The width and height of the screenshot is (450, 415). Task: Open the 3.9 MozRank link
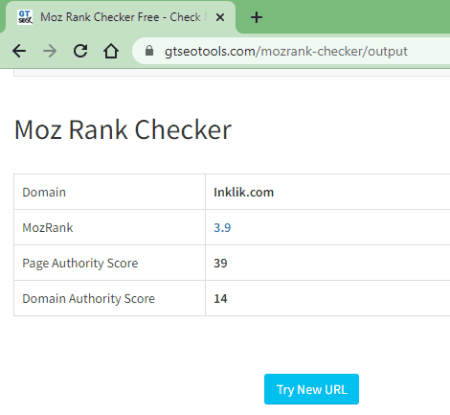click(222, 228)
